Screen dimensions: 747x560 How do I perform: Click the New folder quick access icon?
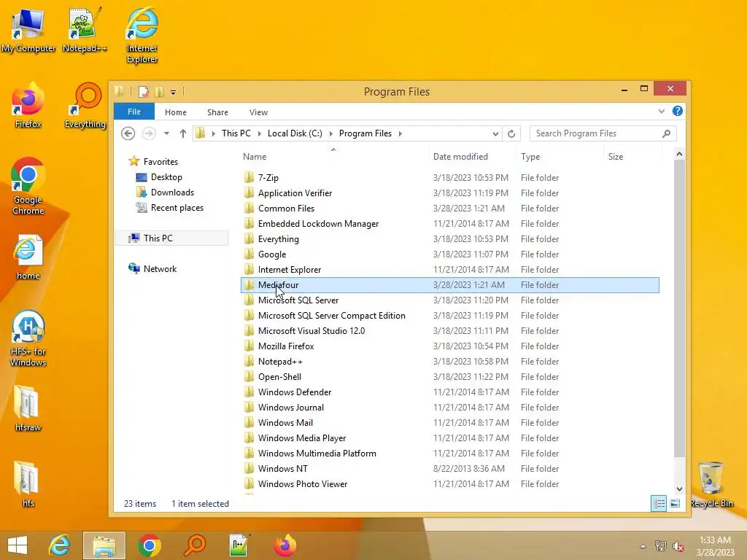pos(159,91)
